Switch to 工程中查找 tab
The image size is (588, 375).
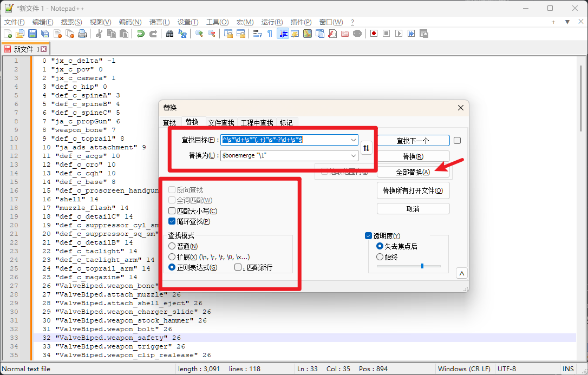coord(257,122)
